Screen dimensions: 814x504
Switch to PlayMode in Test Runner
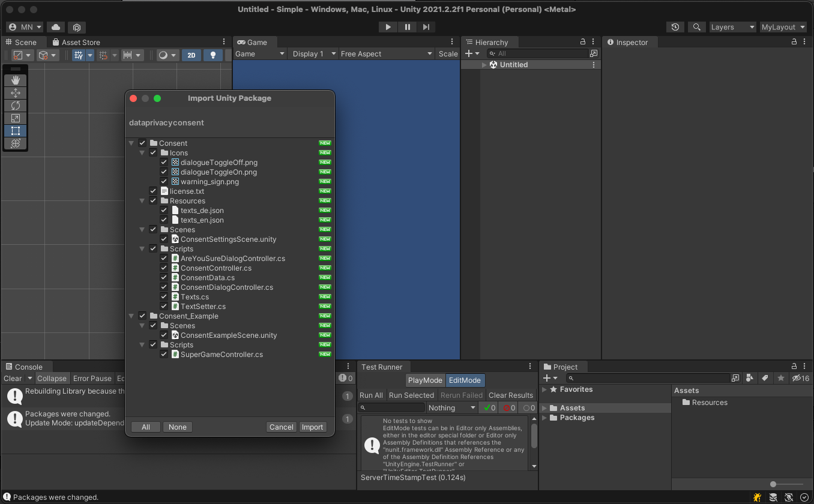coord(425,380)
